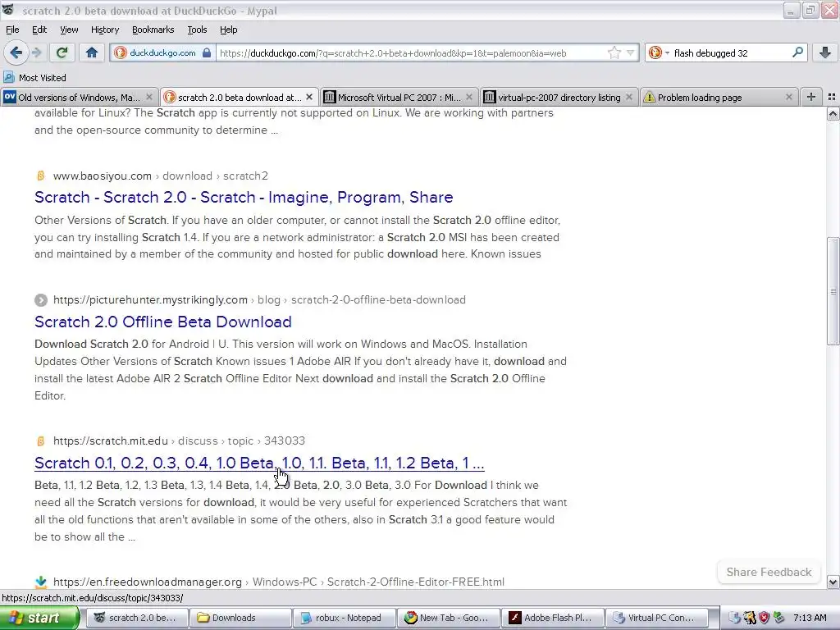Viewport: 840px width, 630px height.
Task: Click the baosiyou.com result favicon
Action: (x=41, y=176)
